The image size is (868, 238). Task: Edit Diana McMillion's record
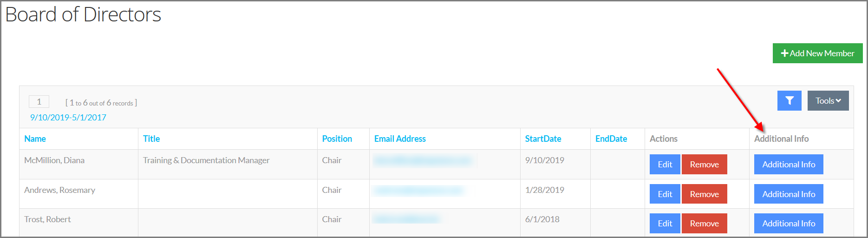pos(665,164)
